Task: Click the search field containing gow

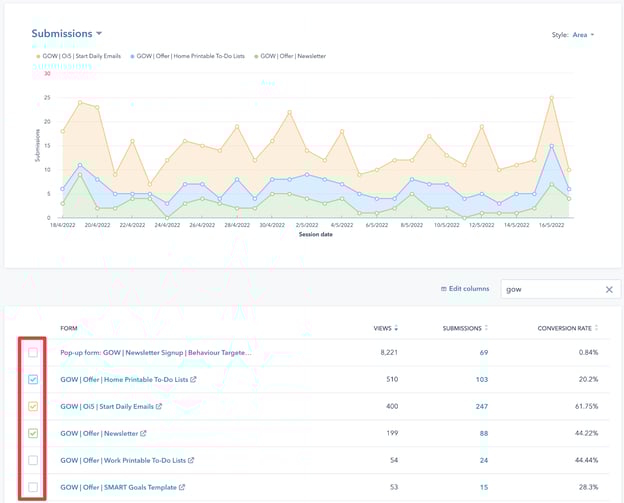Action: click(550, 289)
